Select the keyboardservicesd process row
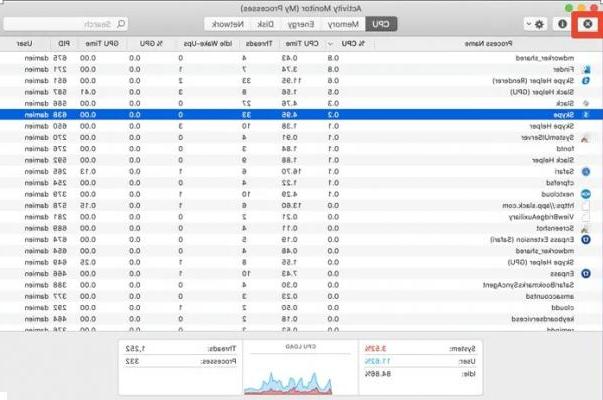This screenshot has width=603, height=400. click(x=302, y=319)
